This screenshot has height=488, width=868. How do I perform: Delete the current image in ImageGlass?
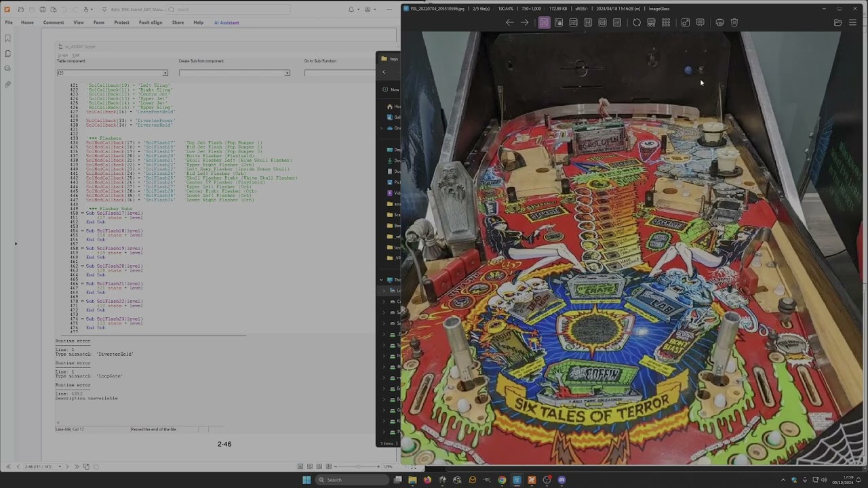[734, 22]
